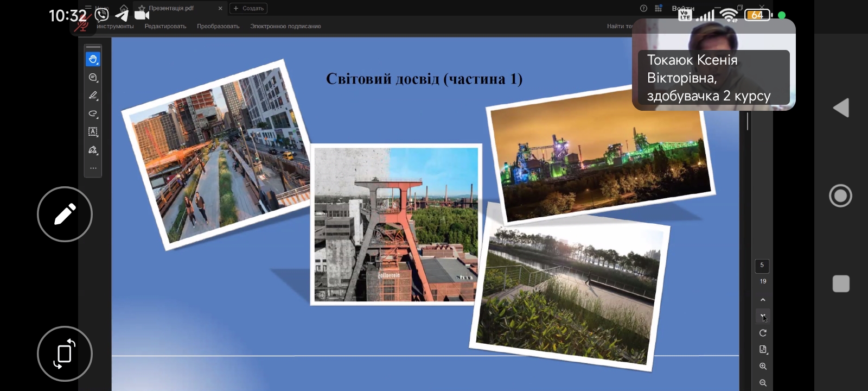The image size is (868, 391).
Task: Select the text box tool
Action: (x=93, y=132)
